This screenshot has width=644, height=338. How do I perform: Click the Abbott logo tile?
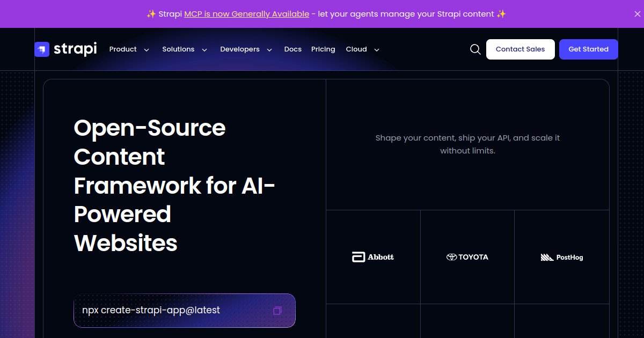click(373, 257)
